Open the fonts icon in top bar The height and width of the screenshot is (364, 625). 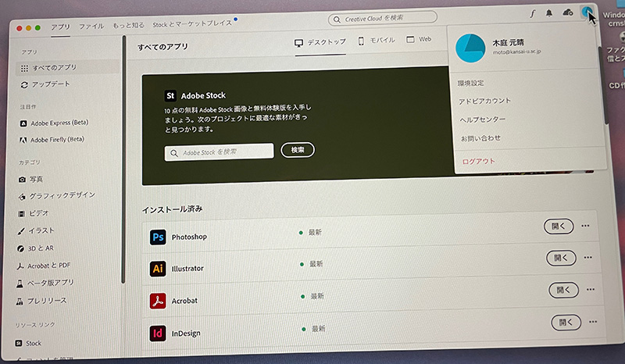pos(533,14)
